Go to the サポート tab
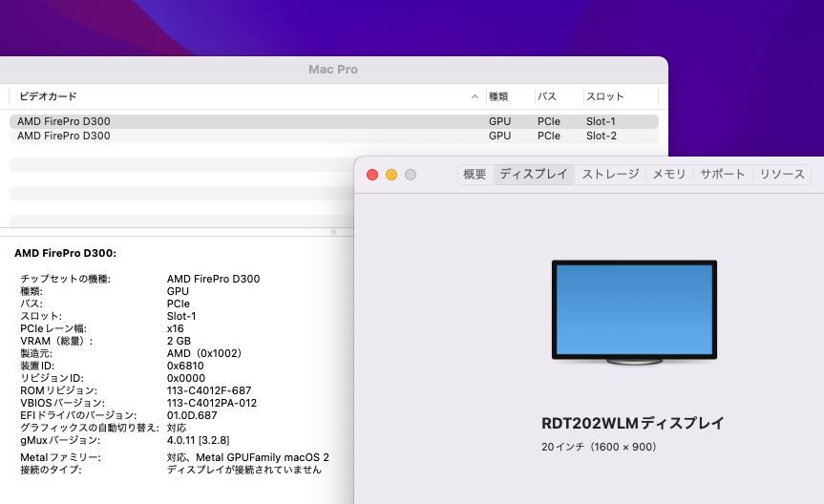 tap(723, 174)
